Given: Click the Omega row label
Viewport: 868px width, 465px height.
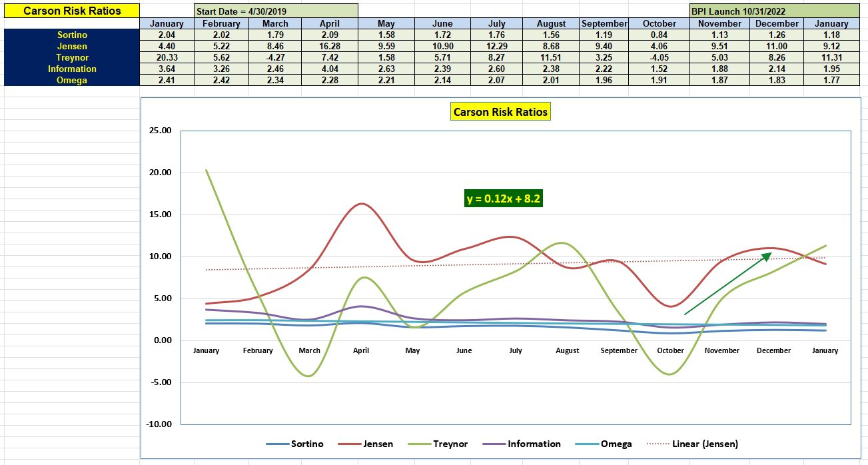Looking at the screenshot, I should (x=72, y=80).
